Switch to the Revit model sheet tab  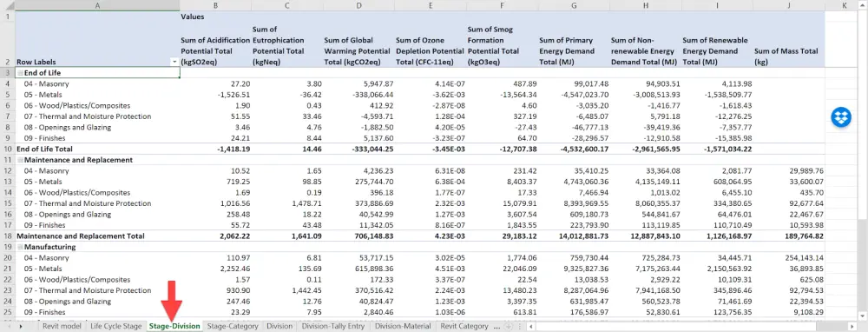[62, 327]
